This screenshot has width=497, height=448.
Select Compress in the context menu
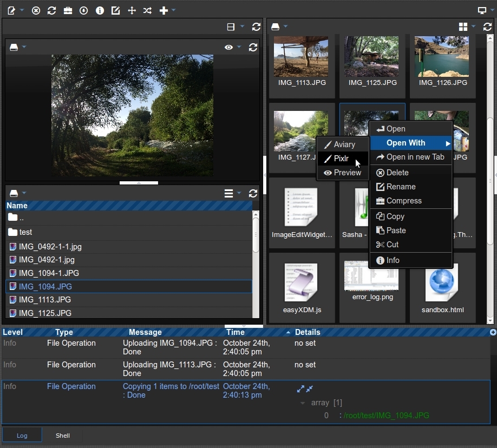(x=404, y=201)
